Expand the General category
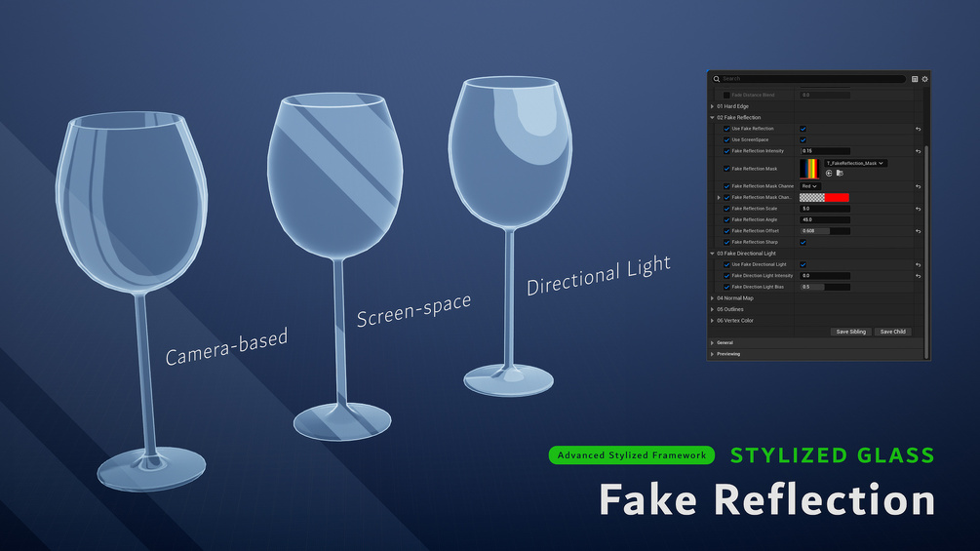Viewport: 980px width, 551px height. (x=713, y=343)
